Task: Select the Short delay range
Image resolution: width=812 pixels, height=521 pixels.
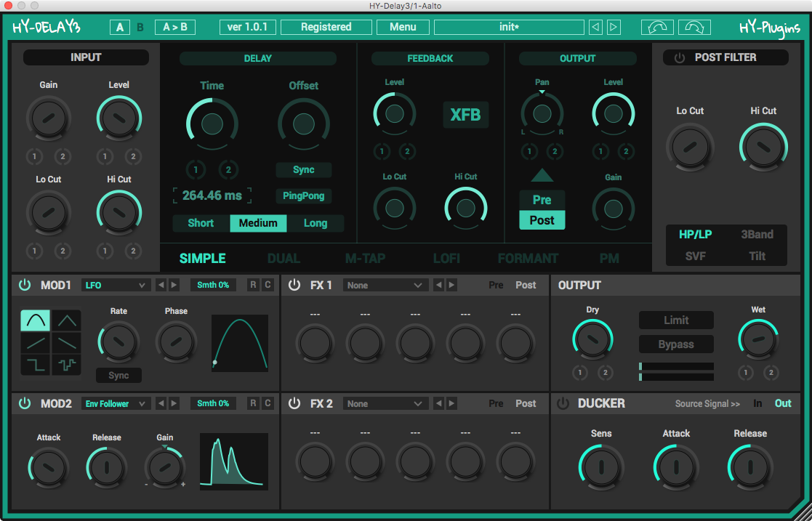Action: tap(201, 223)
